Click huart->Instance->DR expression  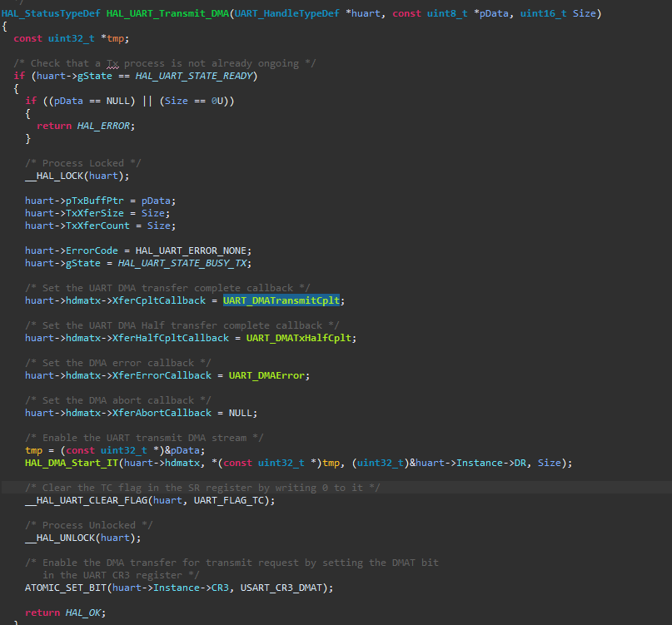(x=470, y=463)
